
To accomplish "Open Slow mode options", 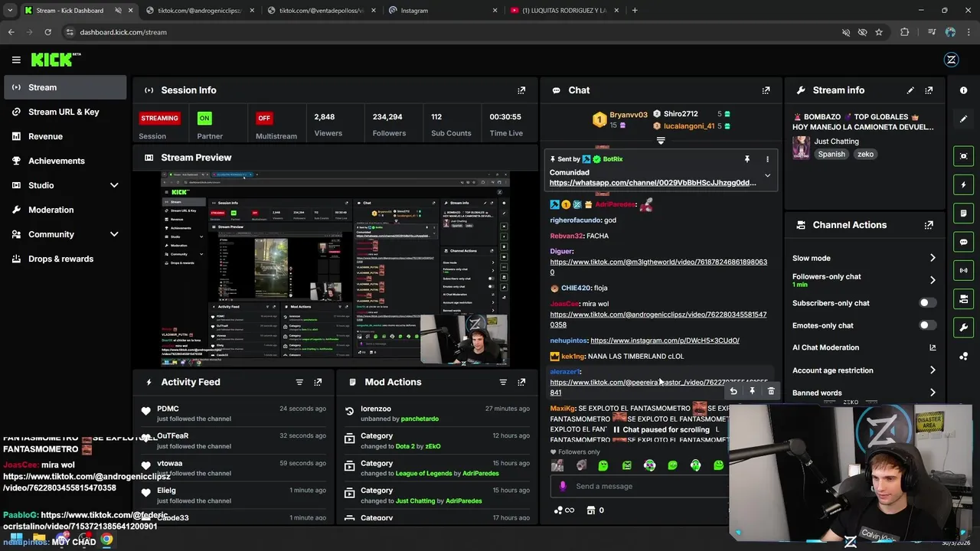I will (864, 258).
